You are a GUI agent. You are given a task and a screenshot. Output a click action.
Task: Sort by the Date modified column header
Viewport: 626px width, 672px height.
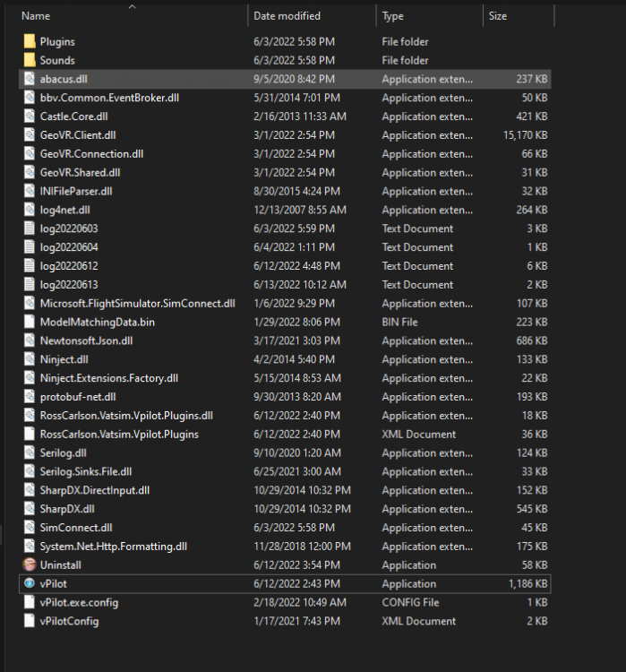(287, 16)
